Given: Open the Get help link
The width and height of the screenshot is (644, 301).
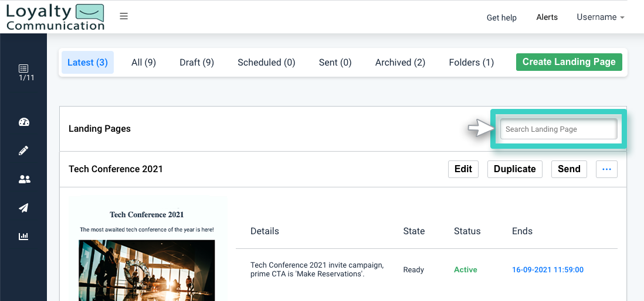Looking at the screenshot, I should pyautogui.click(x=501, y=18).
